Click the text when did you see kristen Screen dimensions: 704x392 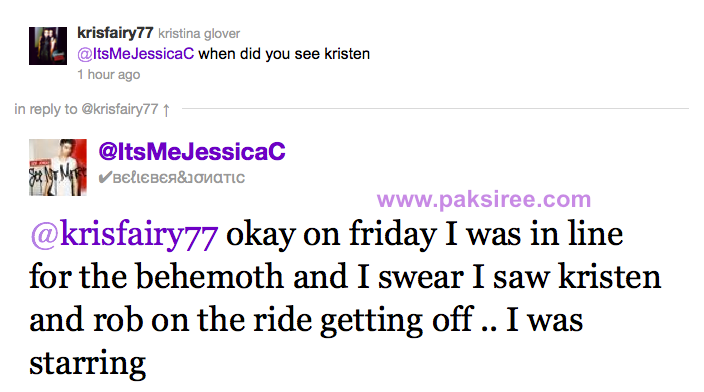tap(284, 54)
